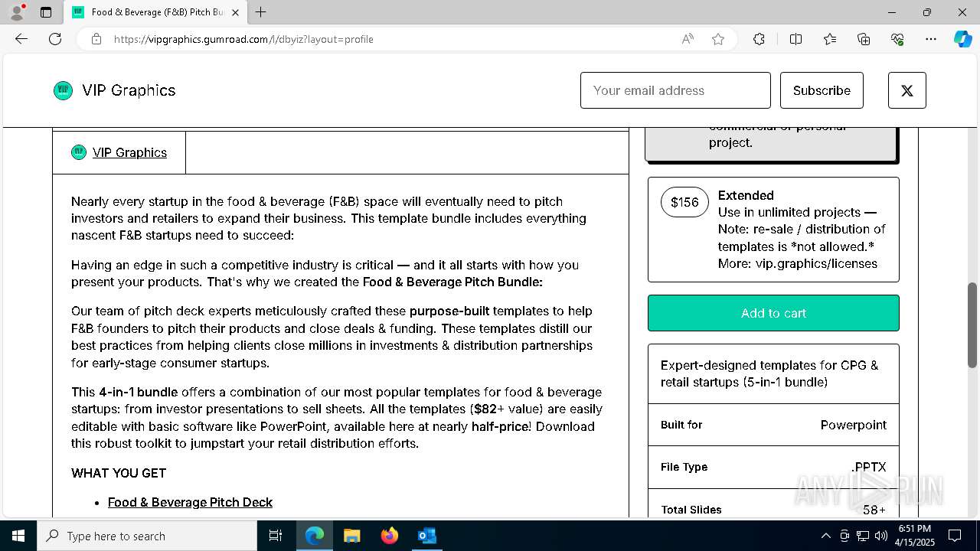Click the browser profile avatar icon

(x=17, y=12)
